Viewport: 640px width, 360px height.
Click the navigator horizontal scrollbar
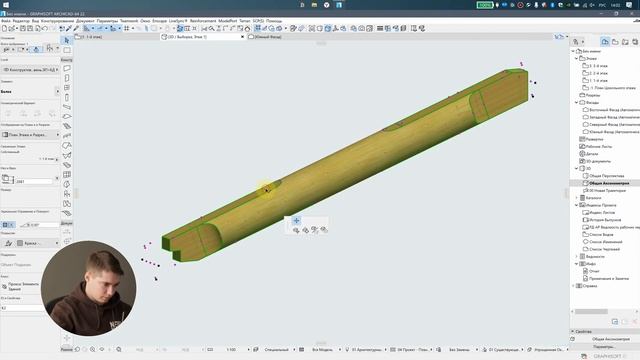(x=591, y=311)
